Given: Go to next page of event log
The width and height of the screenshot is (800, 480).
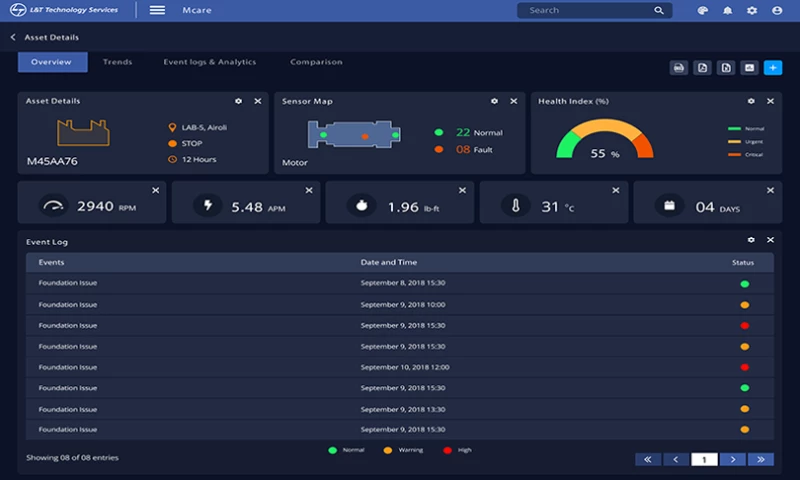Looking at the screenshot, I should (733, 459).
